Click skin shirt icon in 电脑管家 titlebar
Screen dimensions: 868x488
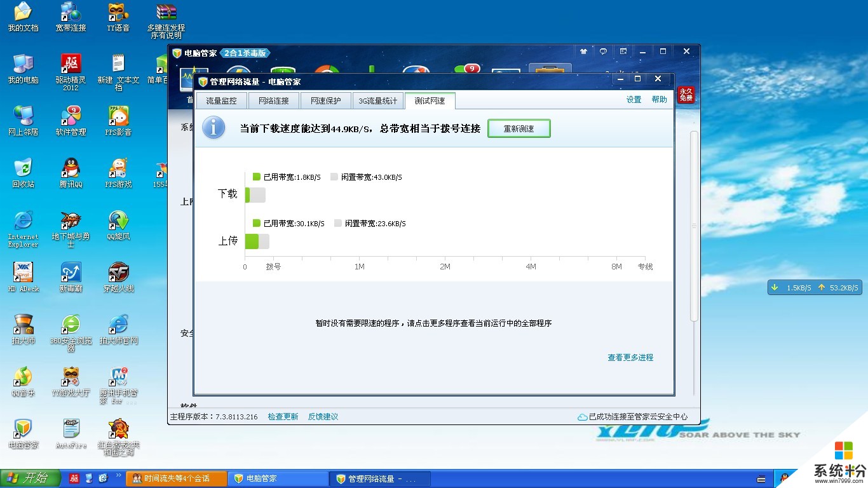pos(584,51)
